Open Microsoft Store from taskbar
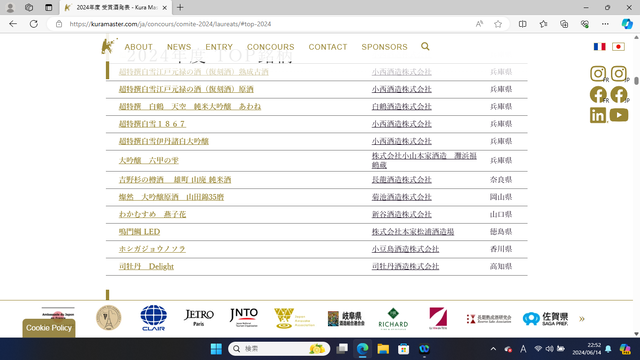Image resolution: width=640 pixels, height=360 pixels. point(404,349)
